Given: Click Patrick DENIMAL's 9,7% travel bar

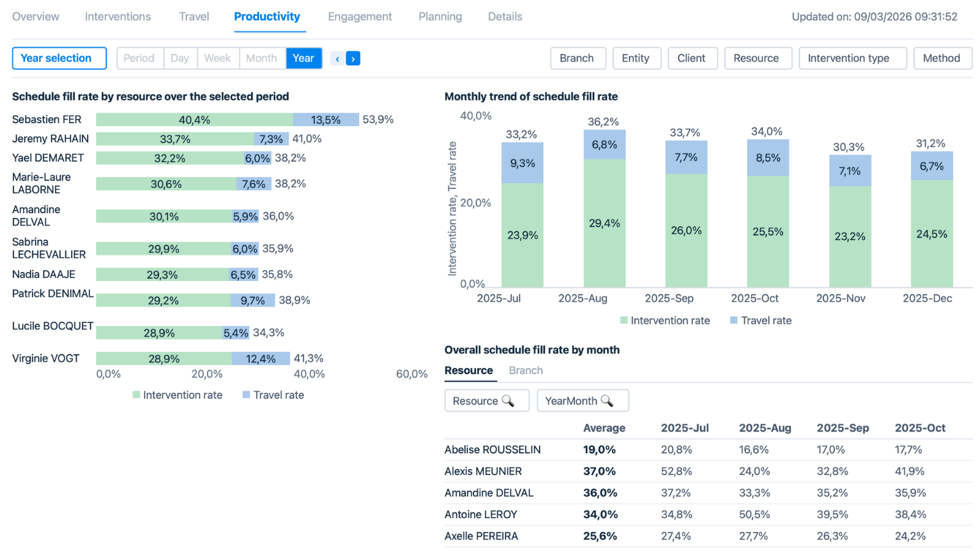Looking at the screenshot, I should click(252, 300).
